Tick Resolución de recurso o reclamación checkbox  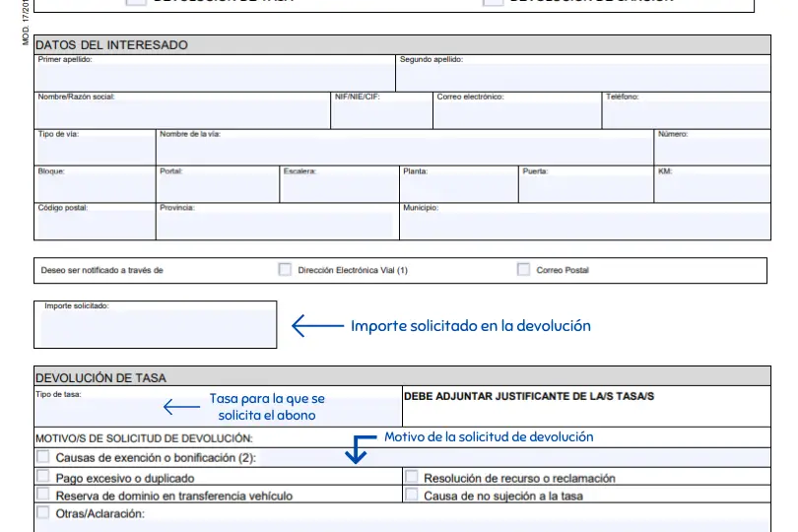tap(411, 477)
